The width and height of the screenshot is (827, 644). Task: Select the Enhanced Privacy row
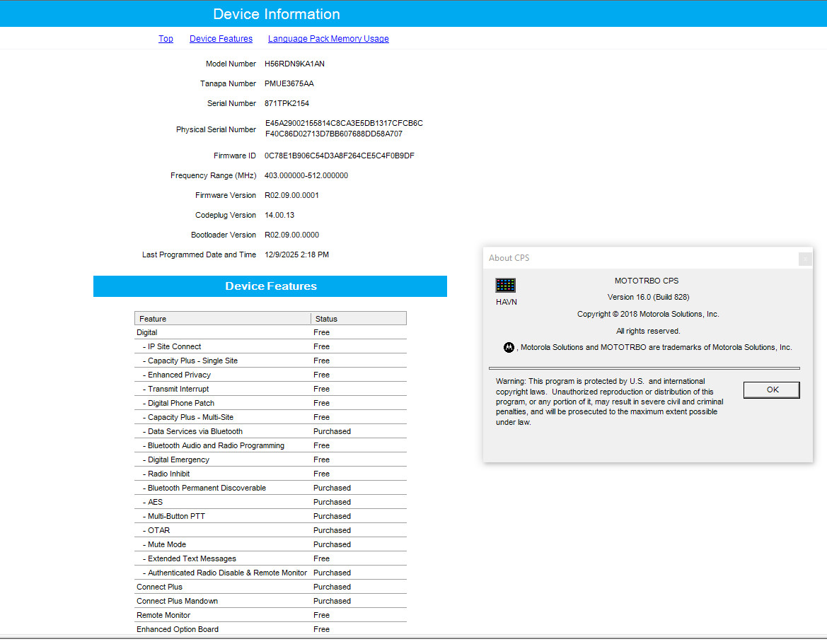click(x=270, y=375)
